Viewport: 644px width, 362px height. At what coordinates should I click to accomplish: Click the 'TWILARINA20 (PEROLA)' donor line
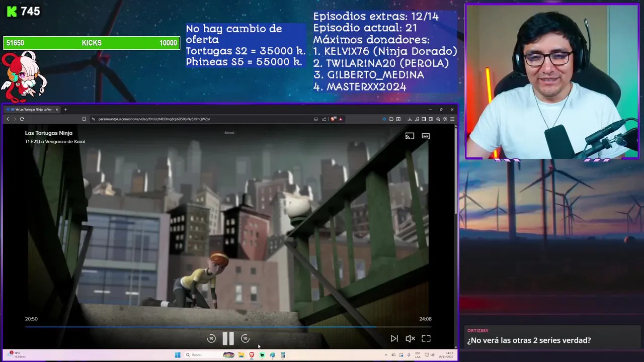[x=380, y=63]
